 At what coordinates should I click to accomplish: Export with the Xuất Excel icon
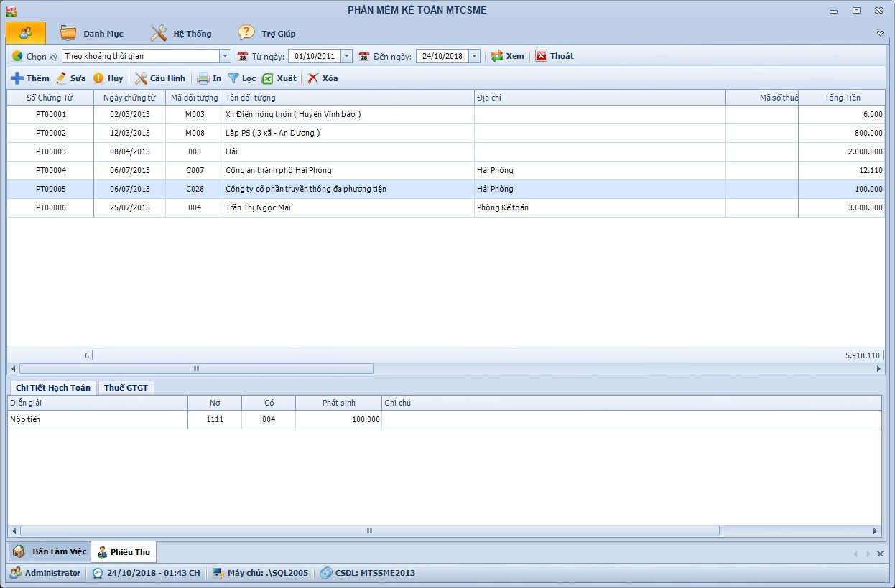(268, 78)
